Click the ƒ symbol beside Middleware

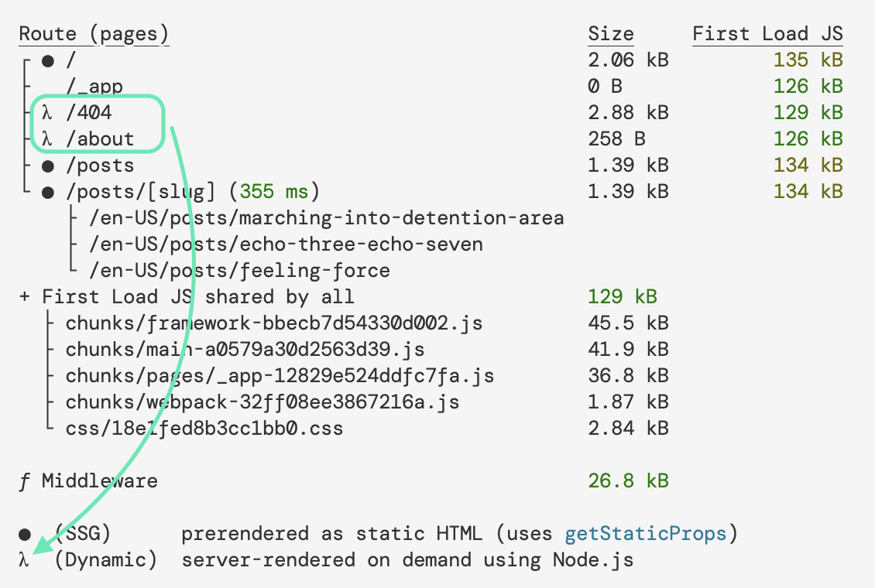pos(25,481)
